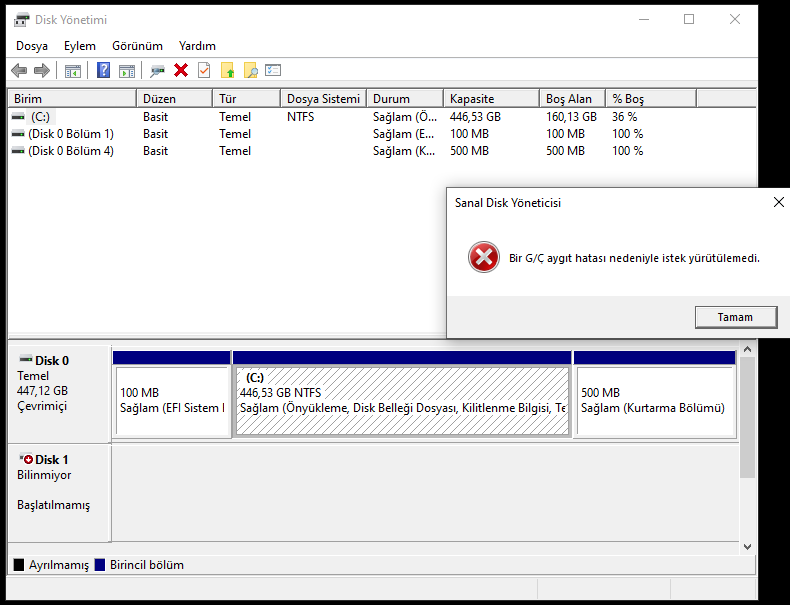Click the scroll down arrow in disk pane
The height and width of the screenshot is (605, 790).
click(x=747, y=547)
